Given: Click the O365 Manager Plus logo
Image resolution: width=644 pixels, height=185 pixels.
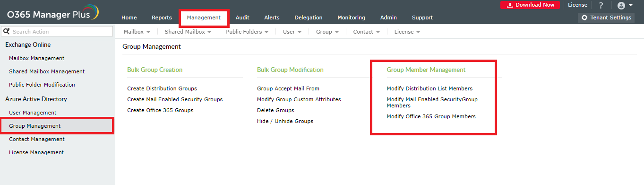Looking at the screenshot, I should point(53,12).
